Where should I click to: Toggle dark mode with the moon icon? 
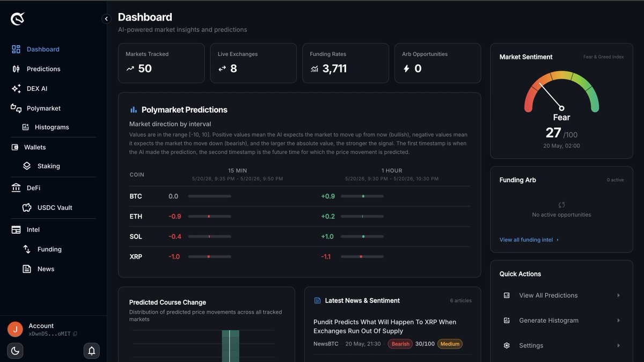[x=15, y=351]
